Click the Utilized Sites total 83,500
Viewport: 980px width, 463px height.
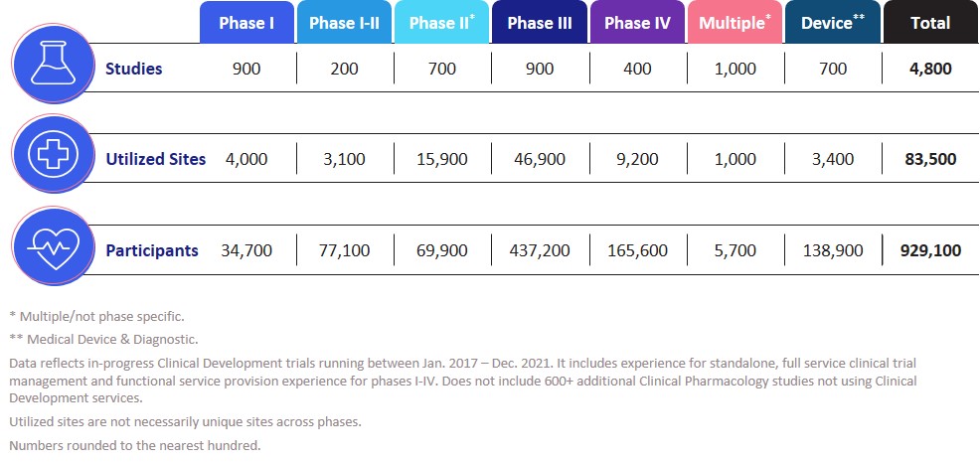[x=930, y=159]
